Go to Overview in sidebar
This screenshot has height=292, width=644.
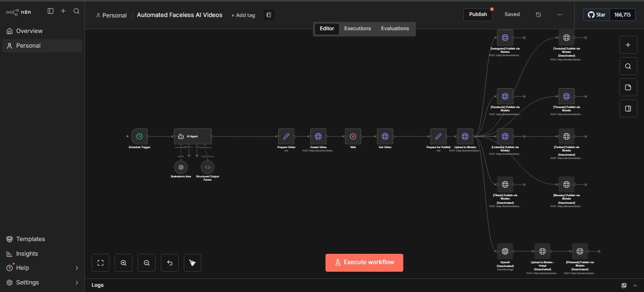pyautogui.click(x=42, y=31)
